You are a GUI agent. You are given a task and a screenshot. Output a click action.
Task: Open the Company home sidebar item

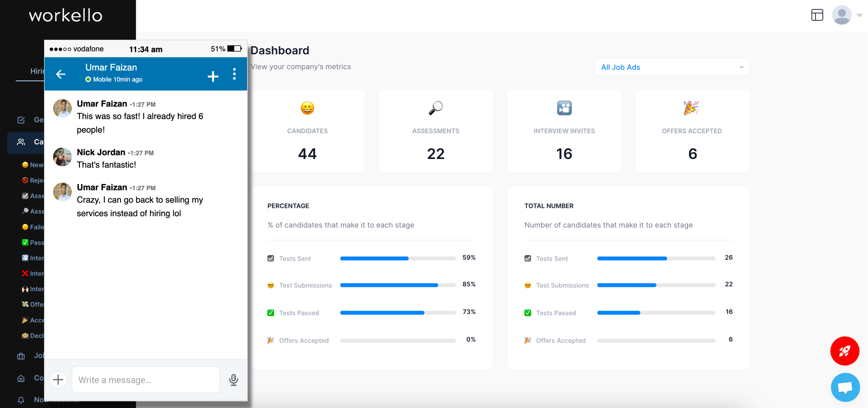pos(30,378)
